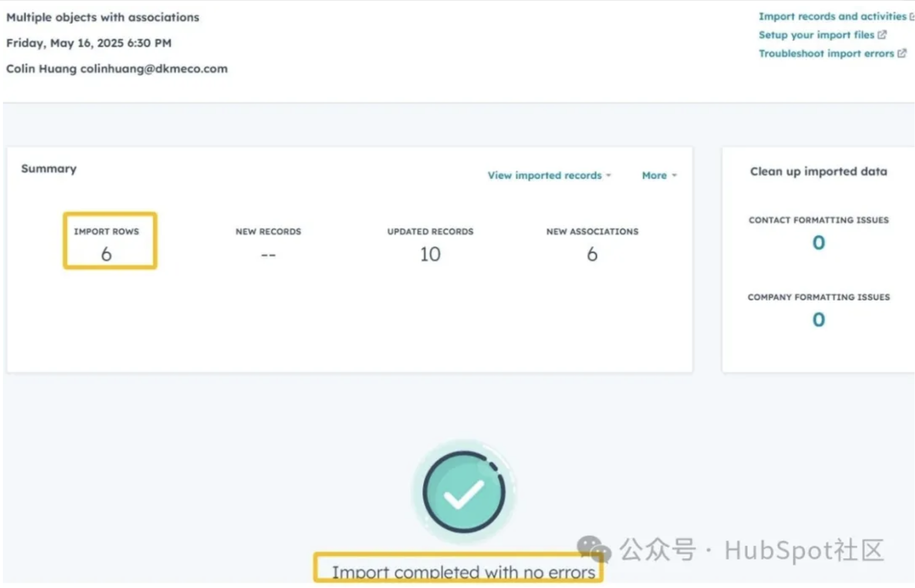Select the Import Rows stat box
This screenshot has width=915, height=588.
pyautogui.click(x=110, y=241)
